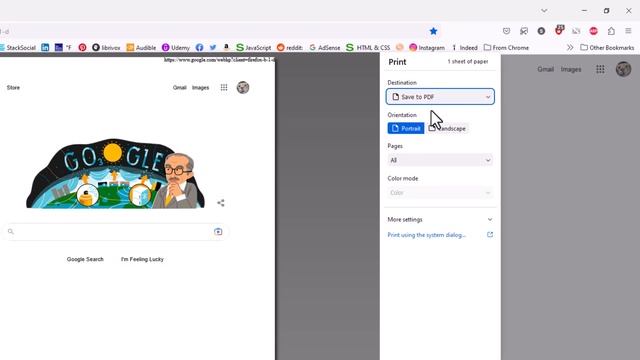This screenshot has height=360, width=640.
Task: Click the red uBlock shield extension icon
Action: (x=559, y=31)
